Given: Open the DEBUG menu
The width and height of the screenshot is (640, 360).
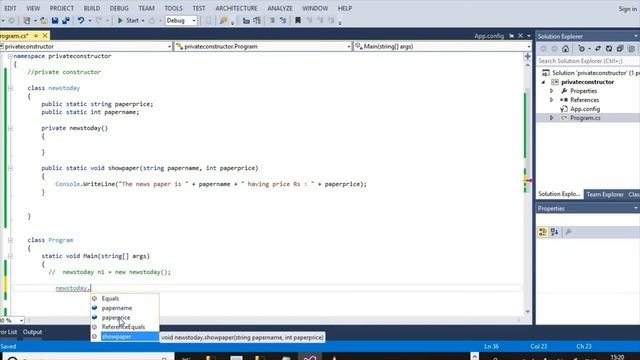Looking at the screenshot, I should [119, 8].
